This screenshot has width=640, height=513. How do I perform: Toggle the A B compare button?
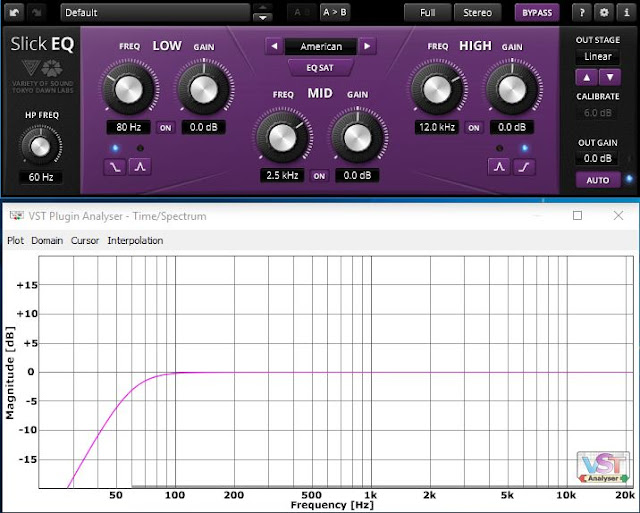(x=302, y=12)
